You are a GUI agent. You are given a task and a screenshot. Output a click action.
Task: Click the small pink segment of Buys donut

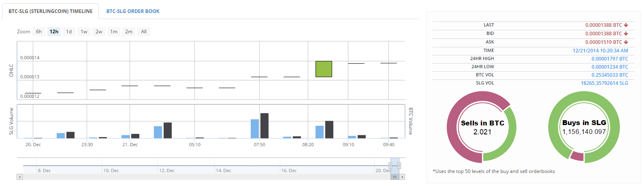(577, 156)
